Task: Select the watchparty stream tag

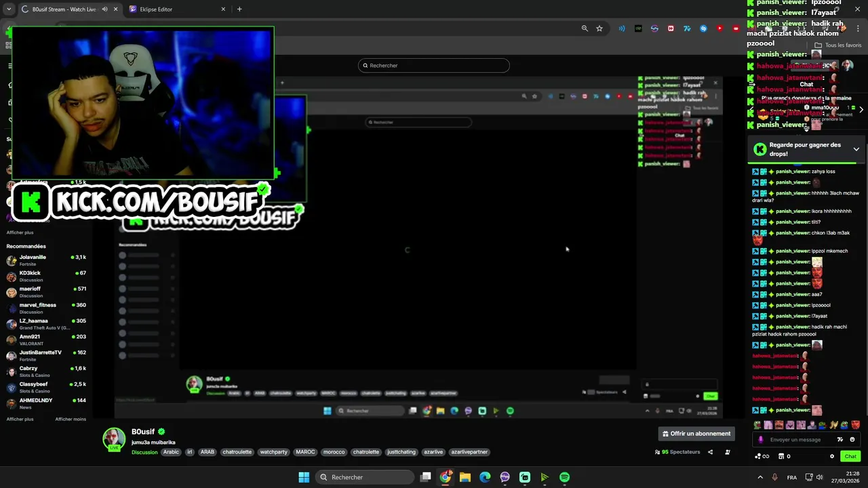Action: pyautogui.click(x=274, y=452)
